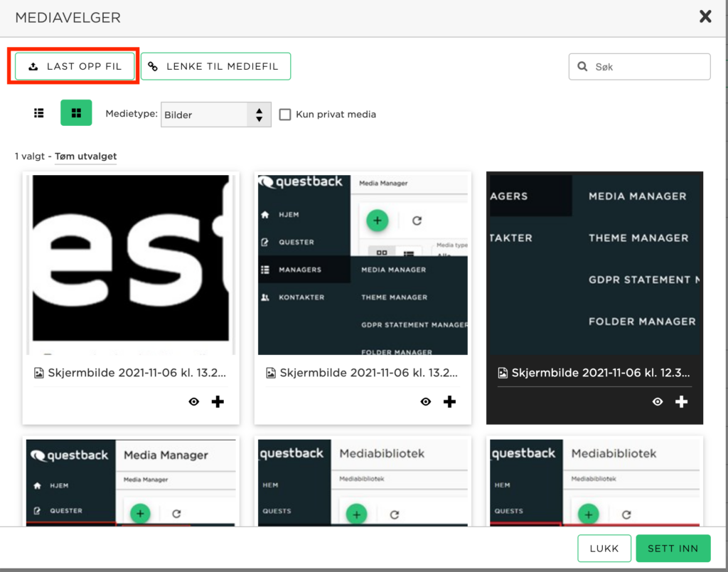
Task: Add the questback managers menu screenshot
Action: 449,401
